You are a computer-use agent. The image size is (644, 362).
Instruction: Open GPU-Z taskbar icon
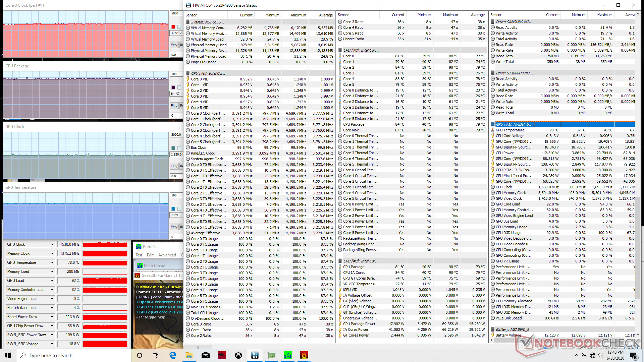271,355
